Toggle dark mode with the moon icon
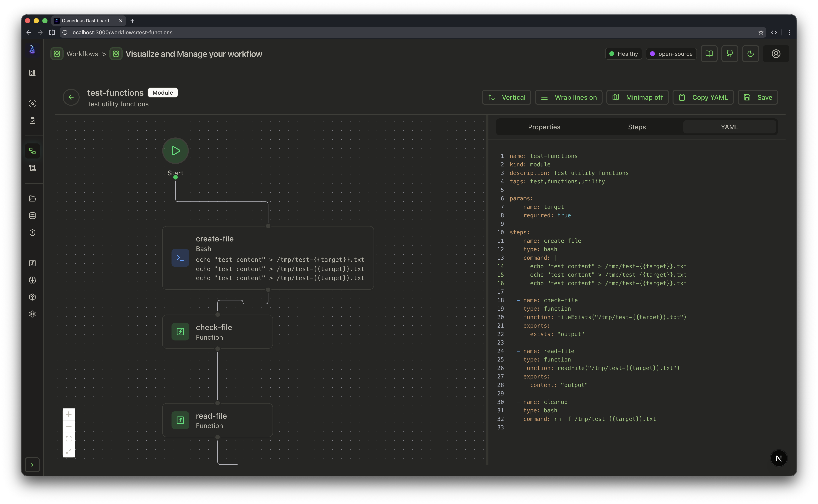 click(x=751, y=54)
